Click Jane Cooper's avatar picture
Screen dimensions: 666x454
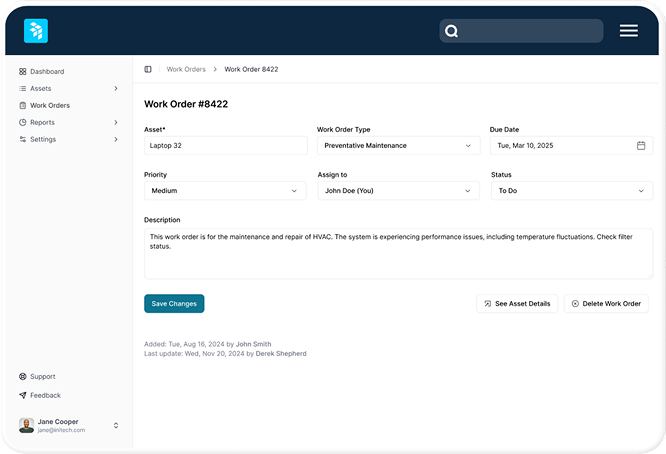click(x=26, y=425)
